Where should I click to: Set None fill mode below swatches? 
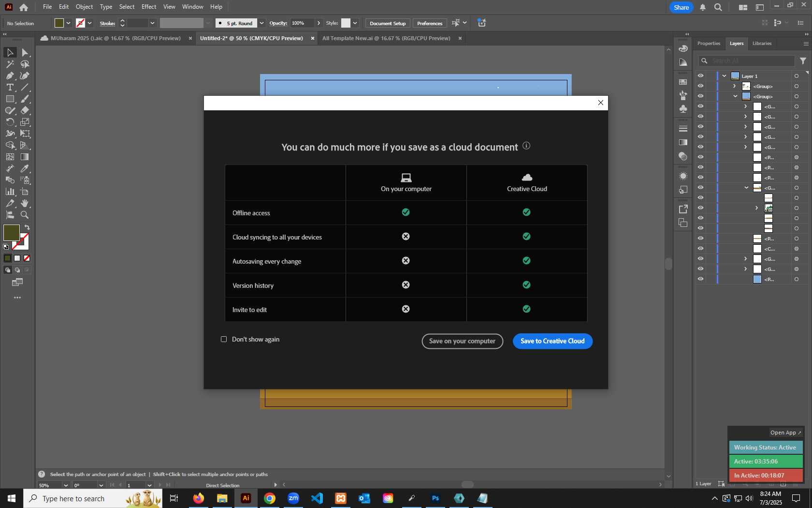(27, 258)
